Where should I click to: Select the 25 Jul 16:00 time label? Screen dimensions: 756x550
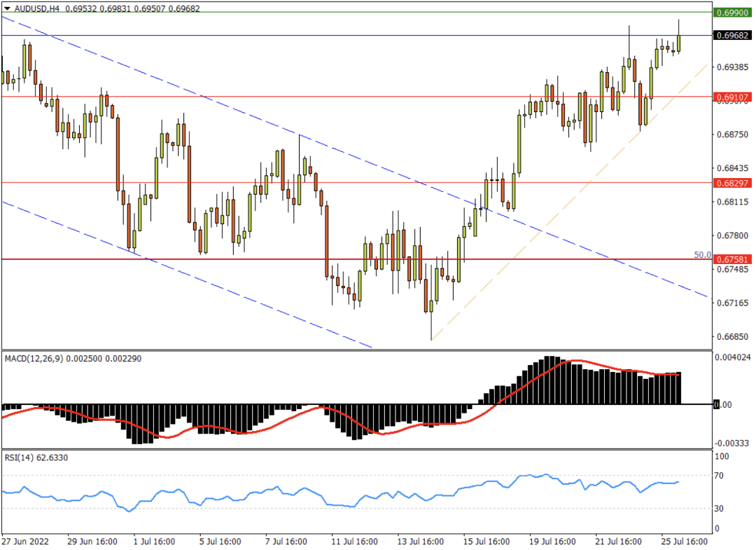[684, 541]
